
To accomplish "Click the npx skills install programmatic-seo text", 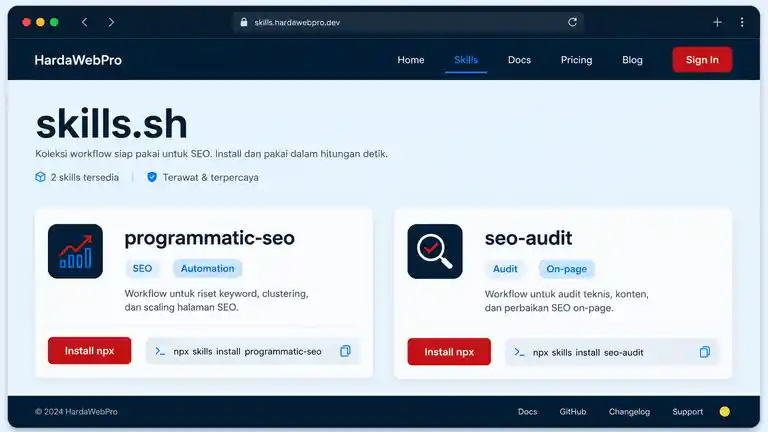I will point(247,352).
